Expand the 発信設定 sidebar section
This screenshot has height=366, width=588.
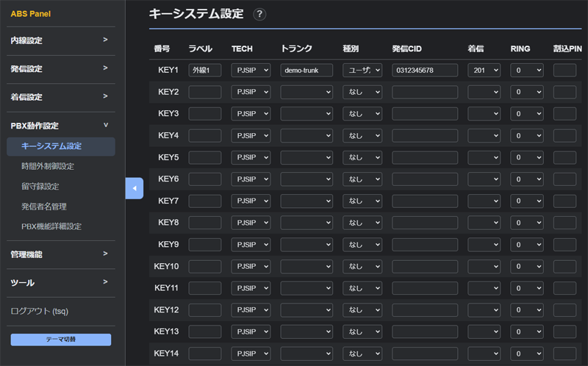(59, 68)
